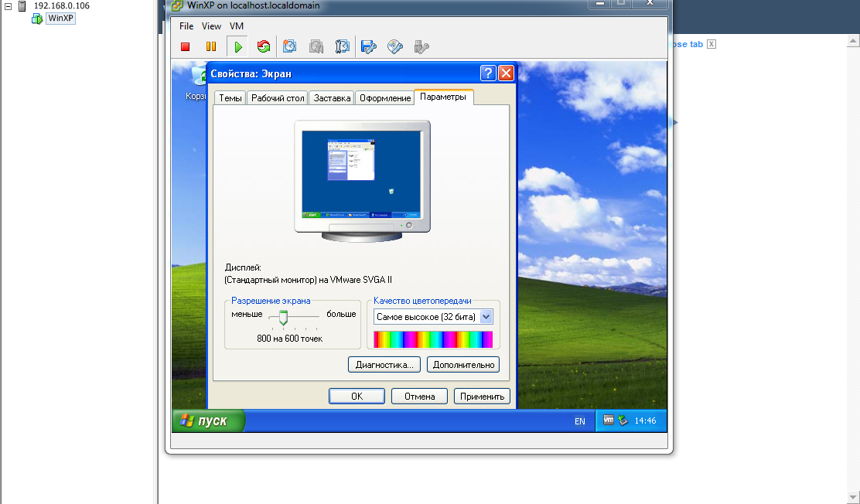This screenshot has height=504, width=860.
Task: Click the greyed revert-to-snapshot icon
Action: [316, 46]
